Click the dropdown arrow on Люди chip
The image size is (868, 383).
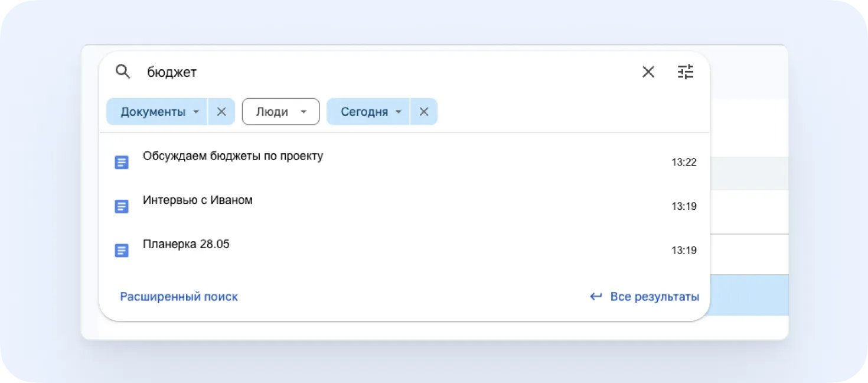(304, 112)
